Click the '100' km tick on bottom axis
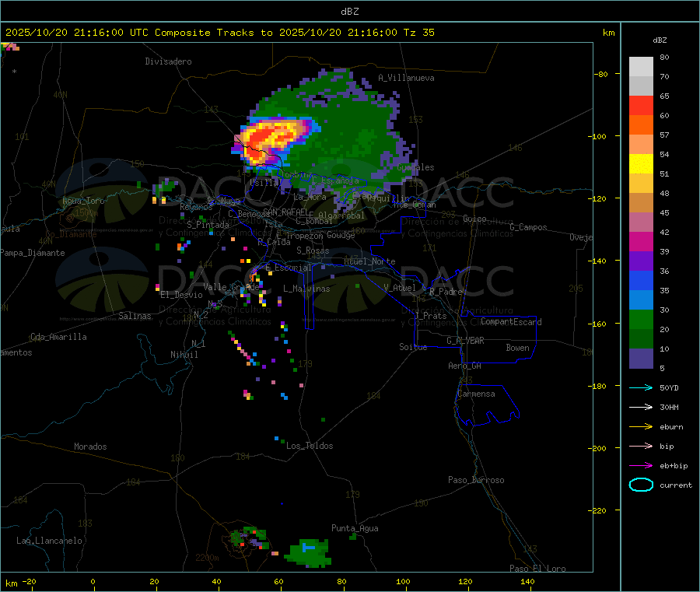The image size is (700, 592). 403,581
